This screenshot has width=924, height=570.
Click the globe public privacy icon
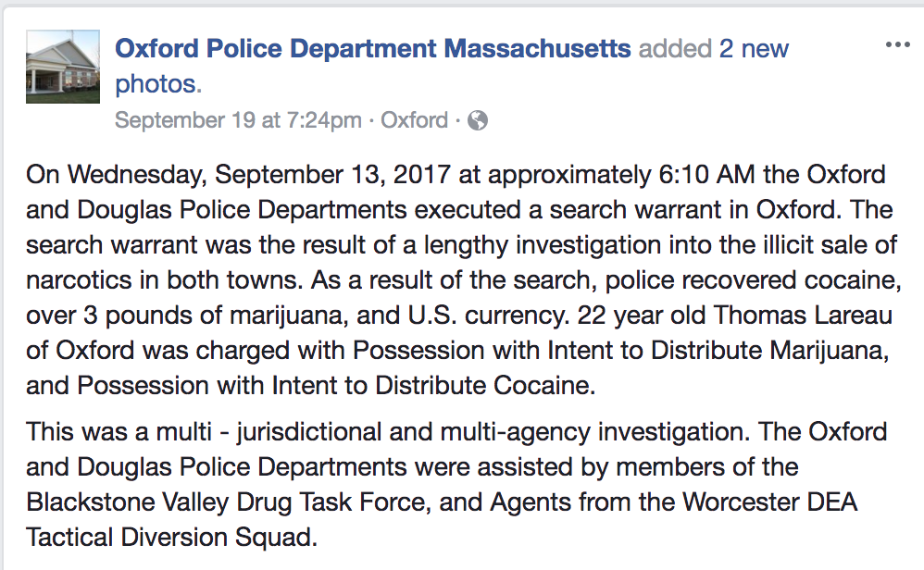point(478,120)
